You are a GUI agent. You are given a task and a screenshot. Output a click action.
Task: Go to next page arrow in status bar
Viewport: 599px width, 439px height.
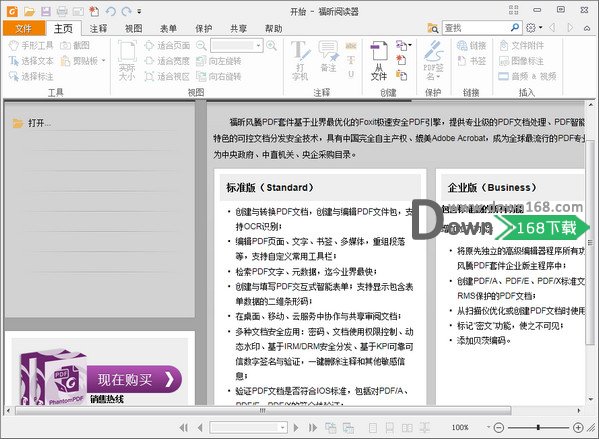point(296,428)
